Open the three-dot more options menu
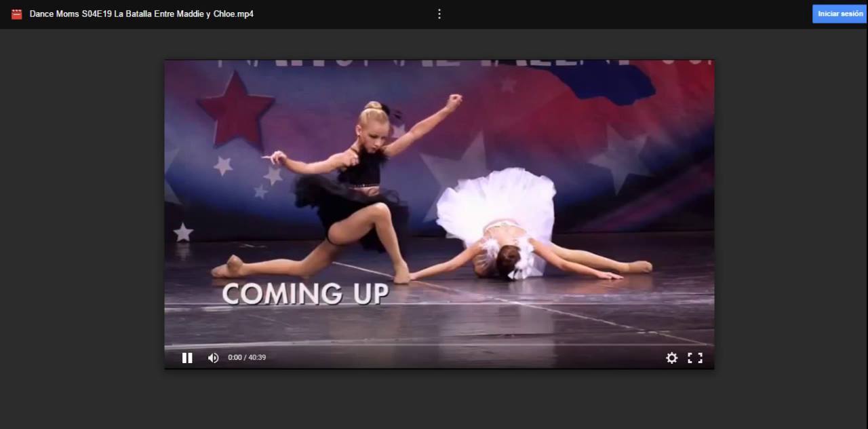Viewport: 868px width, 429px height. click(439, 14)
